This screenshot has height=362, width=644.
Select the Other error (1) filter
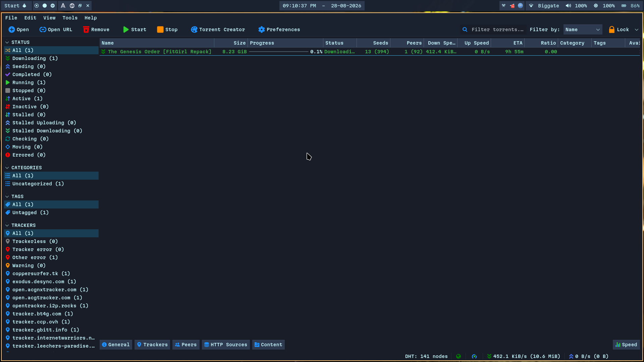pyautogui.click(x=51, y=257)
